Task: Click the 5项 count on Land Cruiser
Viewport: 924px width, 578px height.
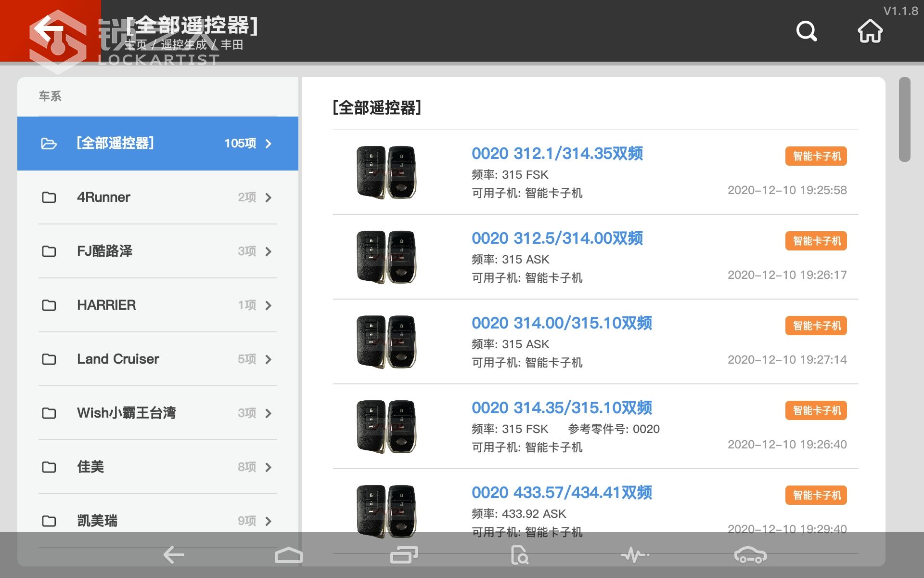Action: click(x=247, y=359)
